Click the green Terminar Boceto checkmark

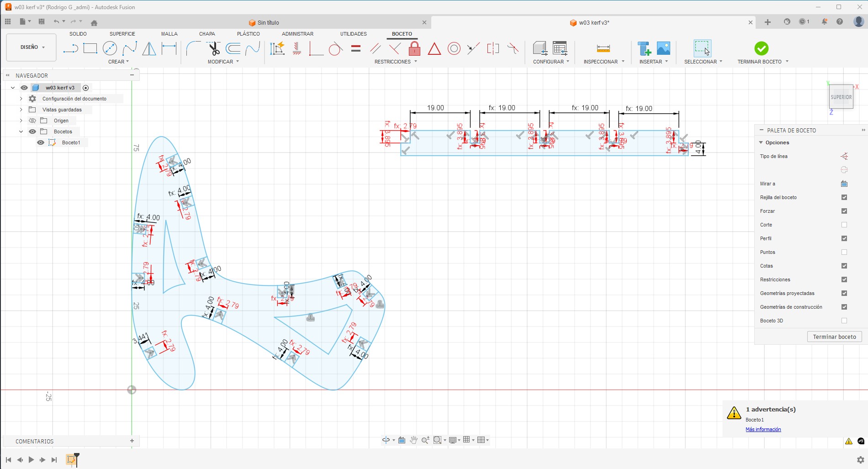tap(761, 48)
